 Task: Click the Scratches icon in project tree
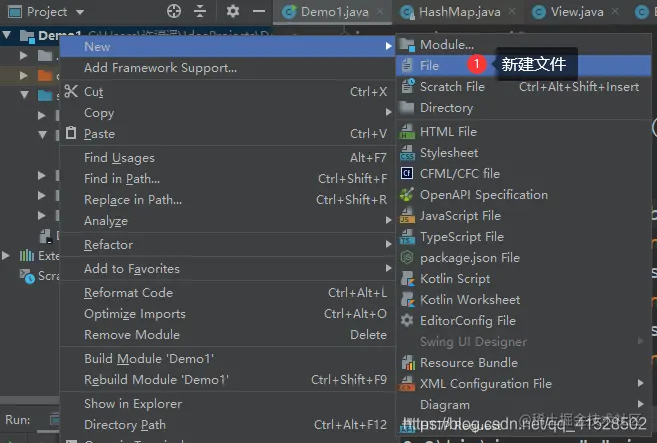27,276
